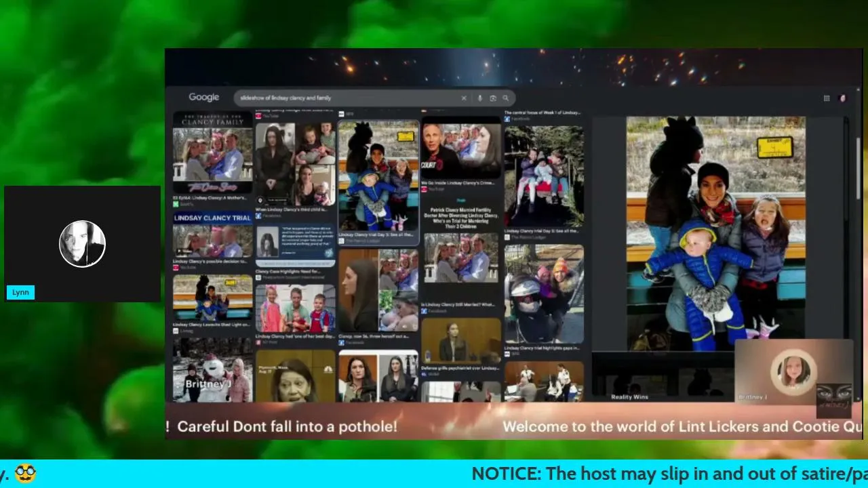Click the large preview image of family on bench
This screenshot has width=868, height=488.
click(x=716, y=233)
